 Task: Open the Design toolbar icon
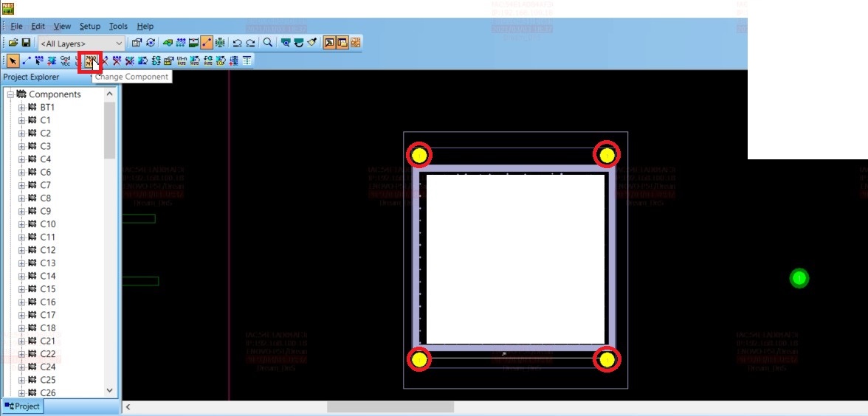pyautogui.click(x=180, y=43)
